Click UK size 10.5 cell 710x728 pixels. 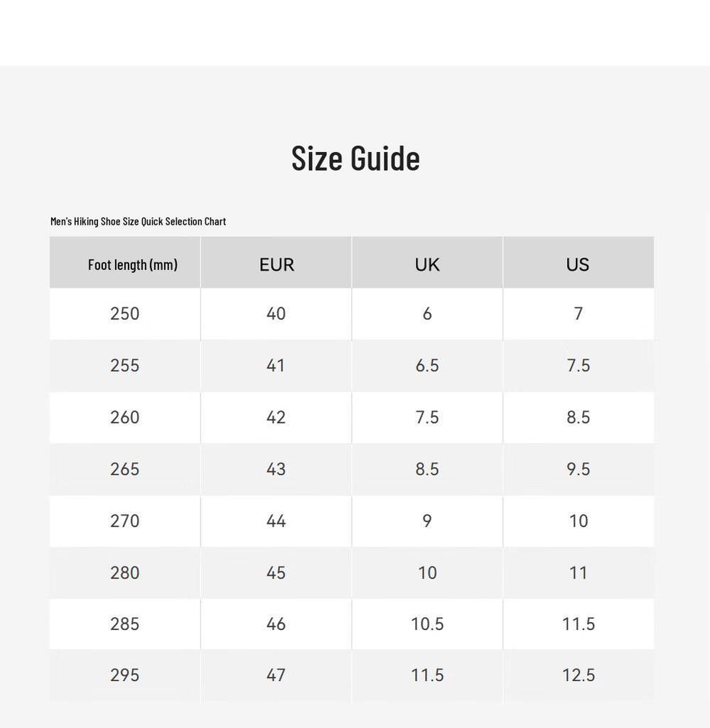[x=427, y=624]
